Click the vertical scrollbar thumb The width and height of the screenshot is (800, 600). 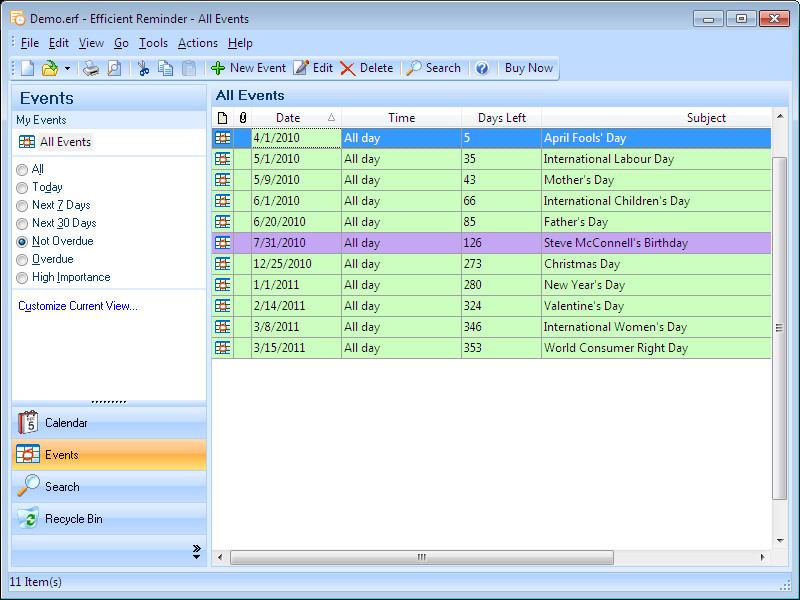779,328
